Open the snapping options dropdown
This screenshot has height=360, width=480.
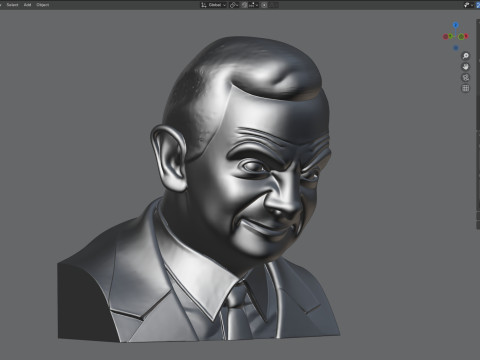tap(253, 5)
